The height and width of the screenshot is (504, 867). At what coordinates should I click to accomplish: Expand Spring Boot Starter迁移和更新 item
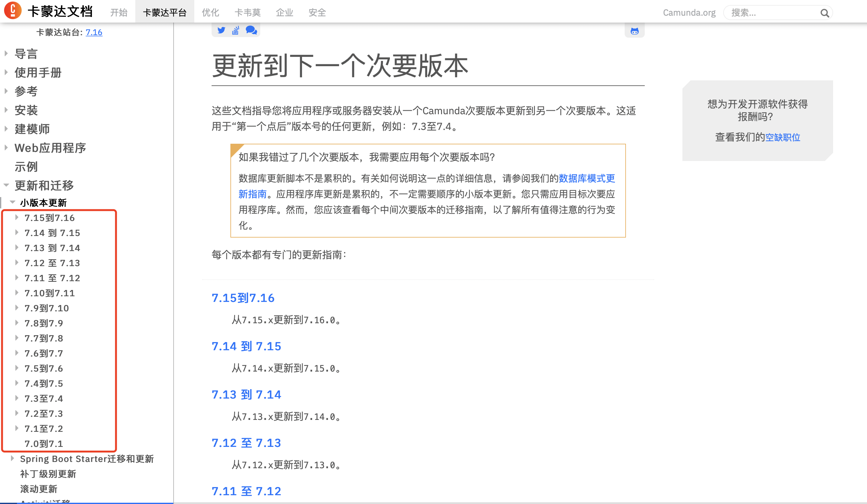click(13, 458)
